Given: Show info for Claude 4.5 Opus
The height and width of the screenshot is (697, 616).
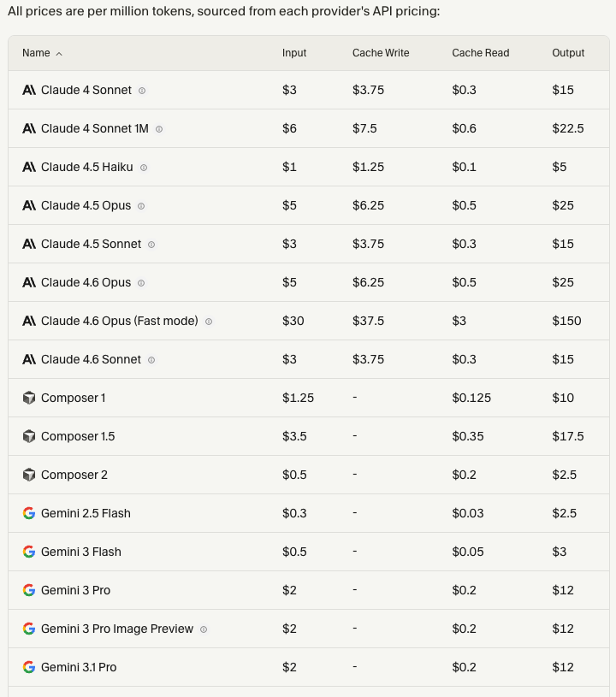Looking at the screenshot, I should pyautogui.click(x=141, y=206).
